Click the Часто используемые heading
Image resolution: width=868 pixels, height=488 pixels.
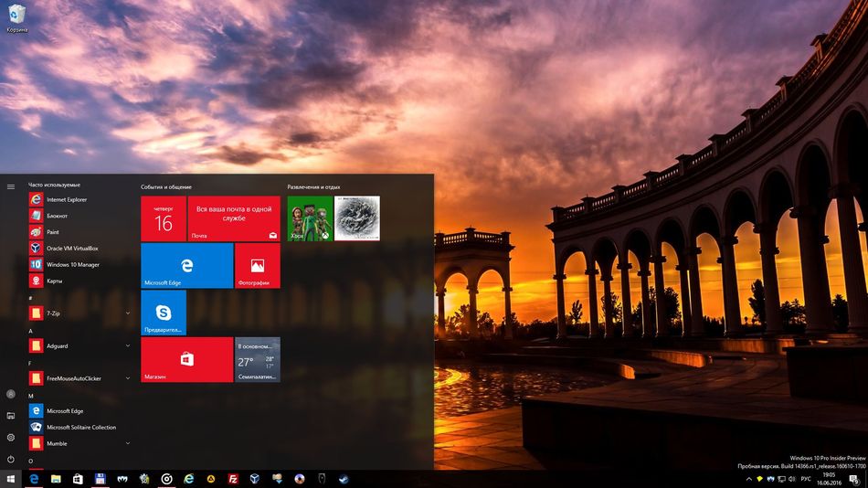54,185
